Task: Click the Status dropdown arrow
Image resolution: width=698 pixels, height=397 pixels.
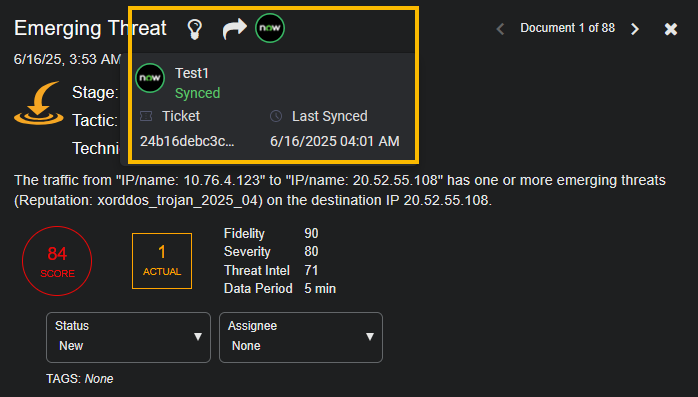Action: pos(198,337)
